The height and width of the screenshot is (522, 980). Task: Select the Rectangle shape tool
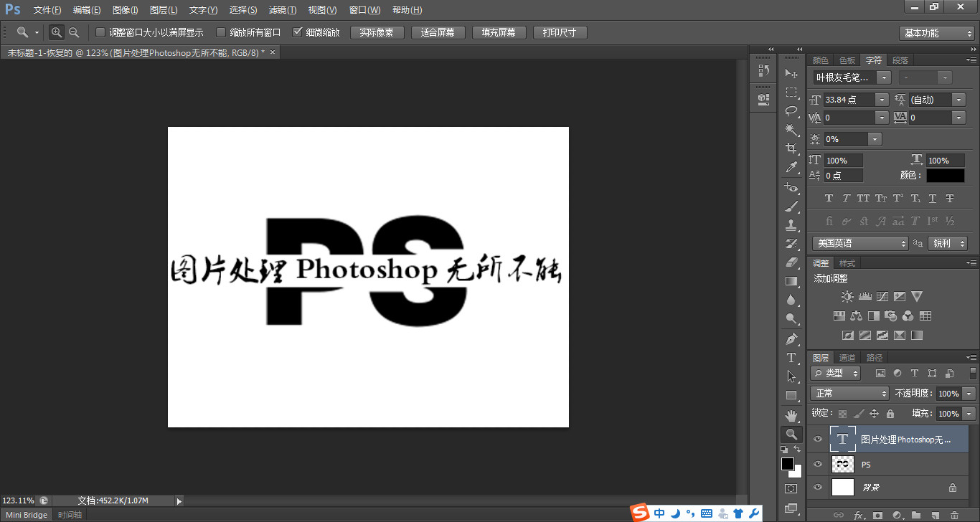(x=791, y=395)
